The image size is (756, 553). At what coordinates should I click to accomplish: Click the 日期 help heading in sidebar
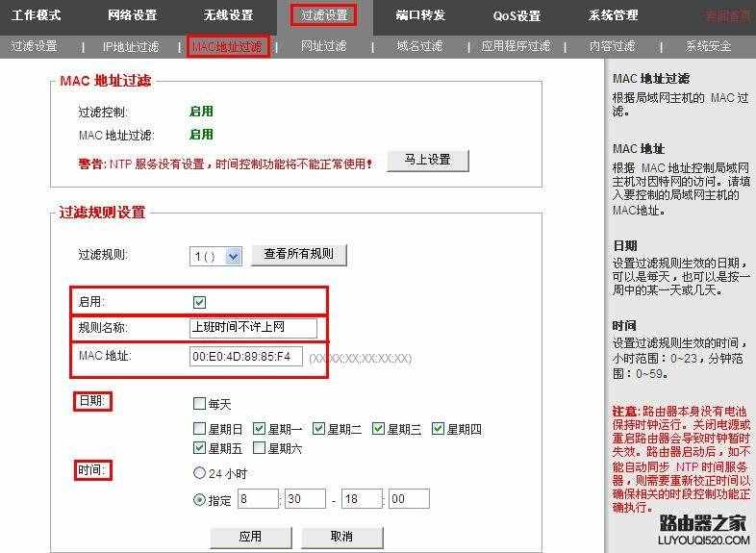[625, 246]
